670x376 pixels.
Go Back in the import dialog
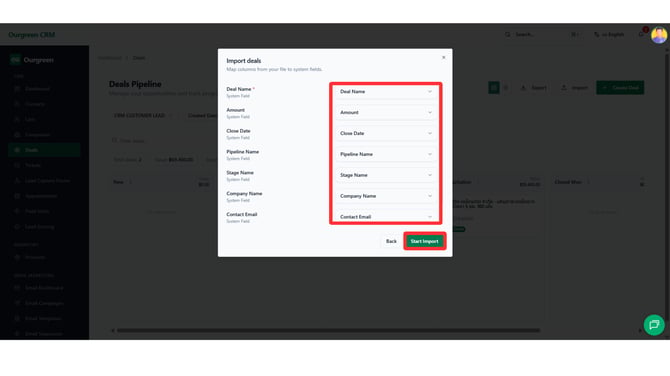(x=391, y=241)
